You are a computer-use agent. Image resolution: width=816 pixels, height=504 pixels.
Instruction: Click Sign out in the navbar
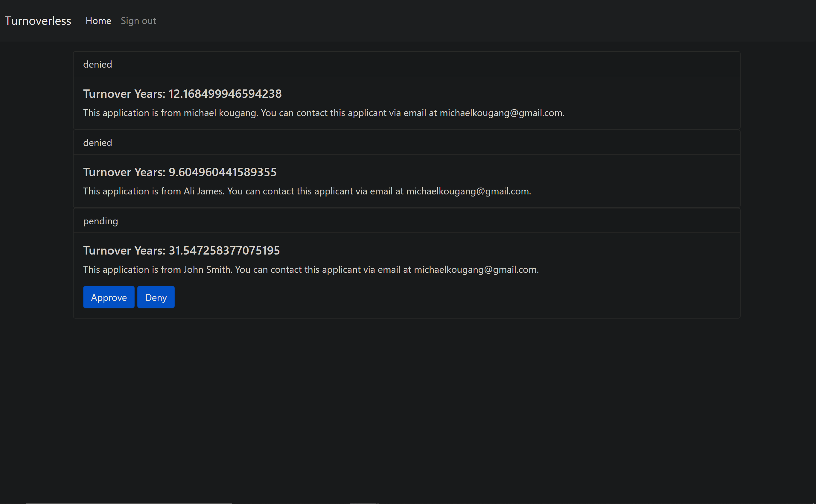coord(138,21)
